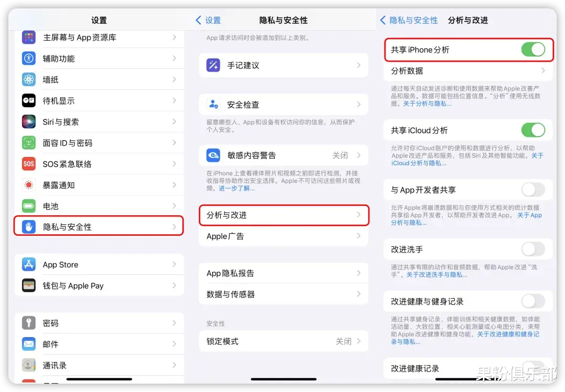Tap the 敏感内容警告 eye icon
This screenshot has width=565, height=392.
213,155
